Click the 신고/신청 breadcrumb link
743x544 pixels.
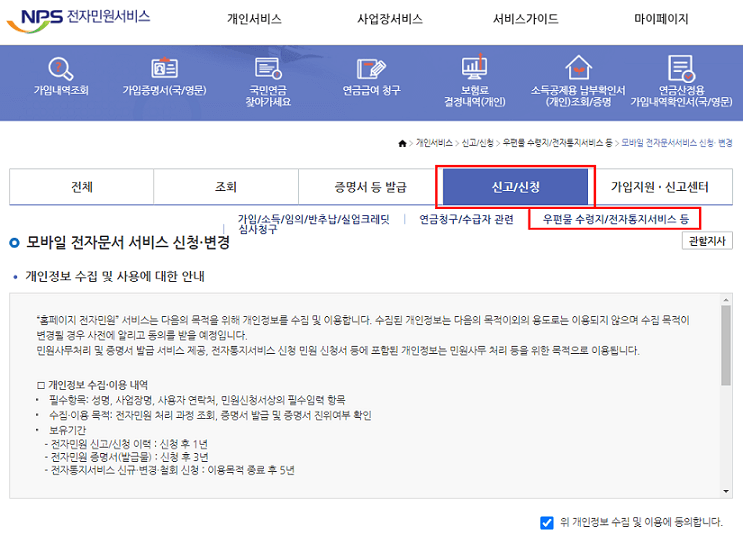coord(478,143)
